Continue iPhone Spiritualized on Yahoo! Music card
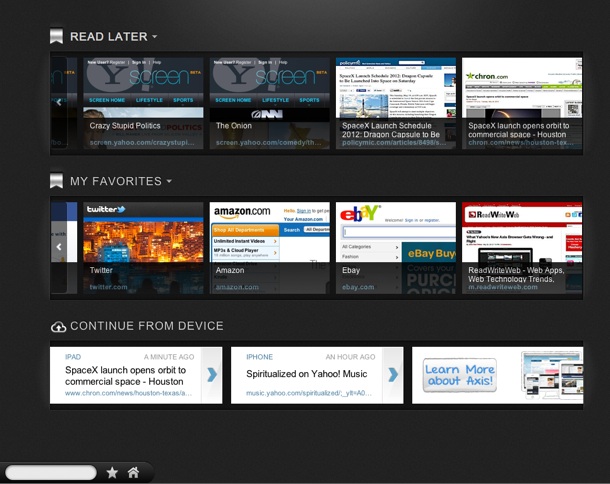Viewport: 610px width, 484px height. point(317,375)
